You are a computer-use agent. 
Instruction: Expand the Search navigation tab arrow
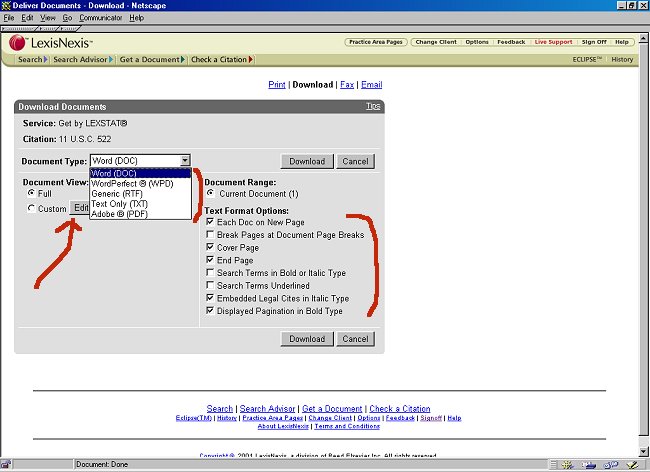coord(45,60)
